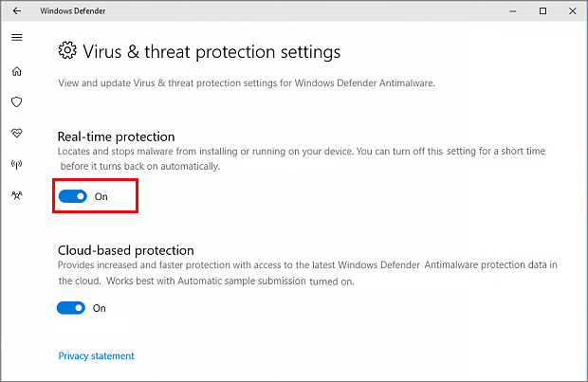Open the Privacy statement link

click(x=96, y=356)
